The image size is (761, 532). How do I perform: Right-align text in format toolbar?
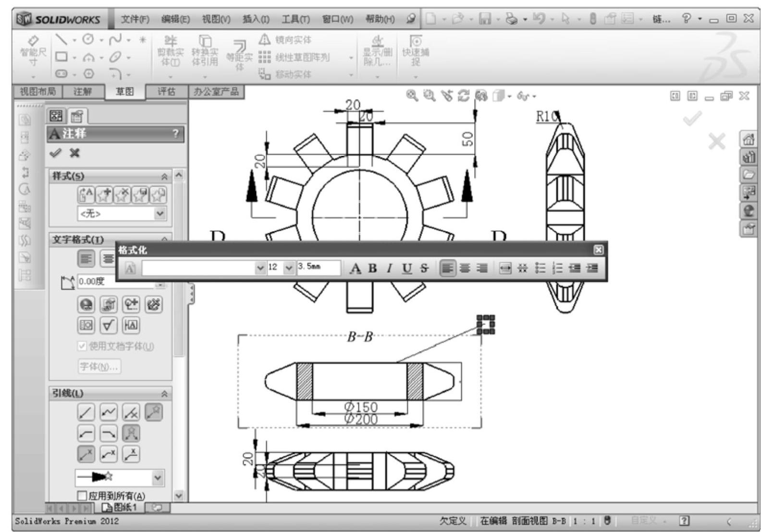click(x=482, y=268)
